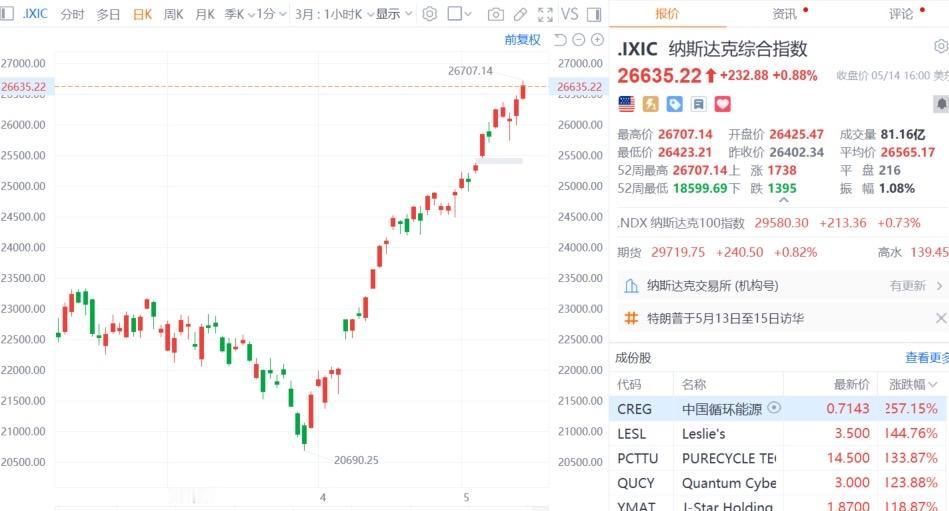
Task: Click 纳斯达克交易所 (机构号) link
Action: coord(712,286)
